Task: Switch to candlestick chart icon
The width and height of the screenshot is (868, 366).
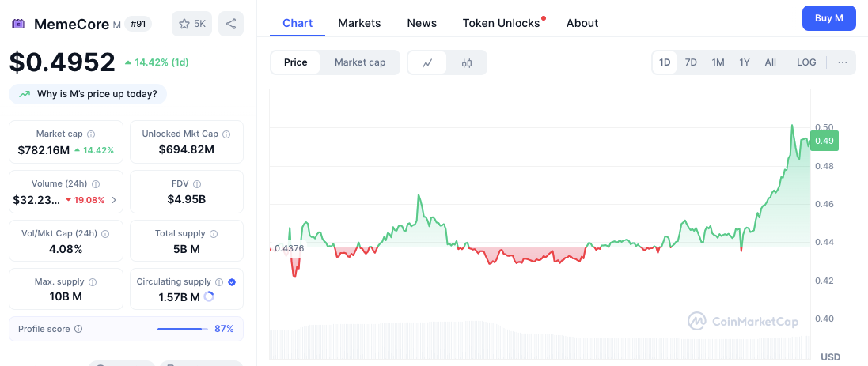Action: pyautogui.click(x=467, y=62)
